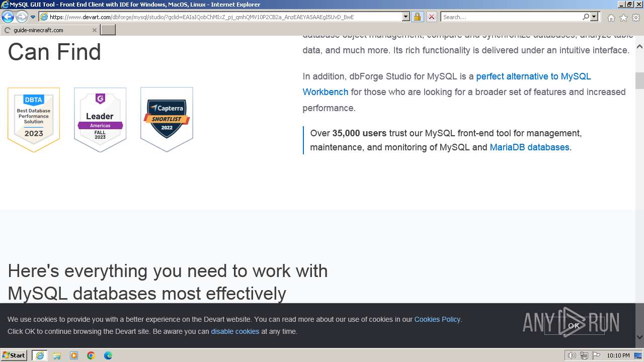Click the page scrollbar up arrow
644x362 pixels.
click(x=639, y=47)
